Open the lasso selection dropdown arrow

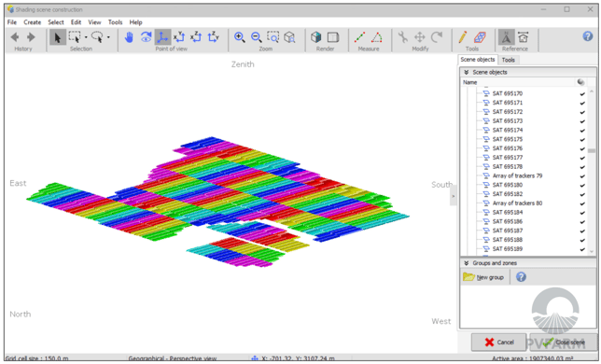(108, 37)
